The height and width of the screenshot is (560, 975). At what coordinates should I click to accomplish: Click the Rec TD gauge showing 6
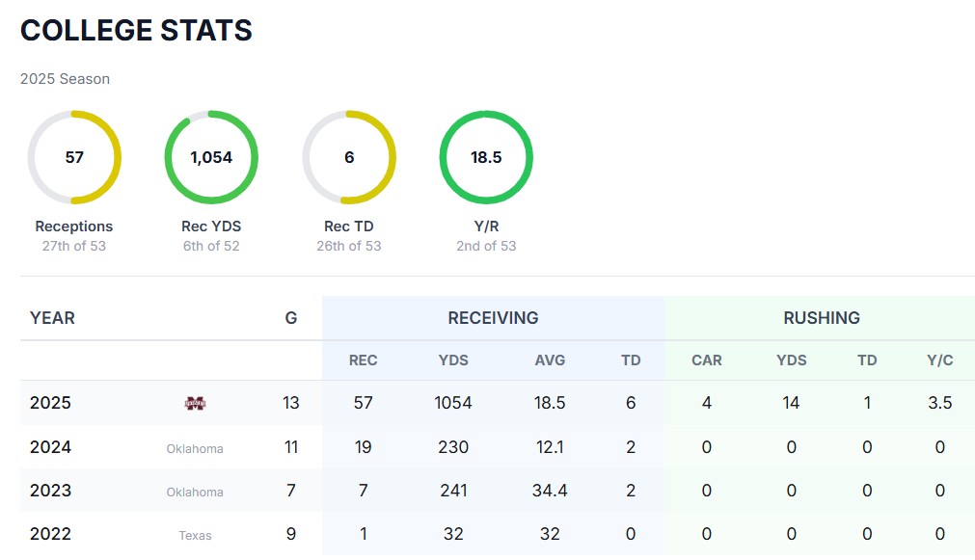pyautogui.click(x=349, y=158)
